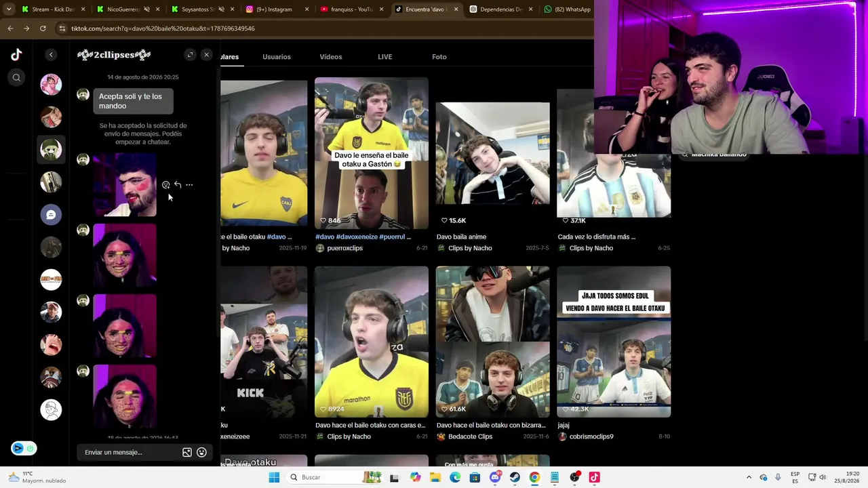Open the Bedacote Clips profile link
Image resolution: width=868 pixels, height=488 pixels.
tap(470, 436)
